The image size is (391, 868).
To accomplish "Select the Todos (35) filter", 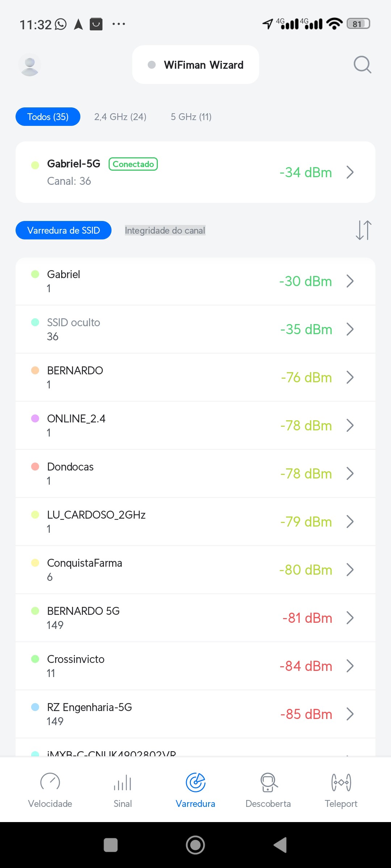I will click(x=48, y=117).
